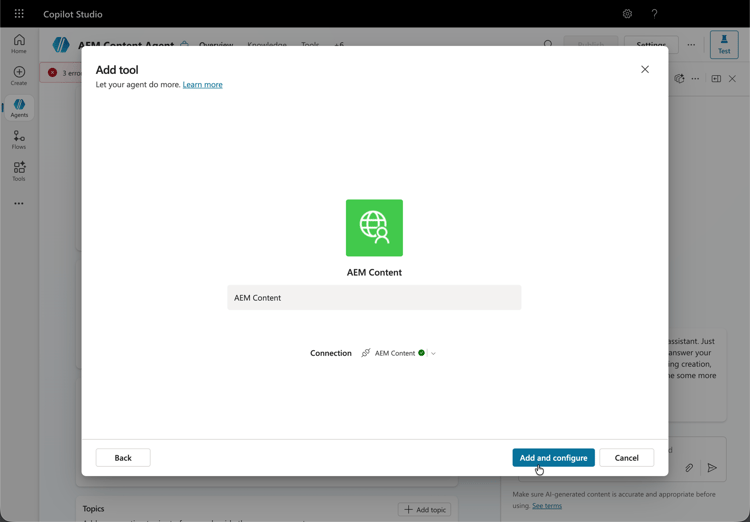Open the help question mark icon
Screen dimensions: 750x522
(x=654, y=14)
